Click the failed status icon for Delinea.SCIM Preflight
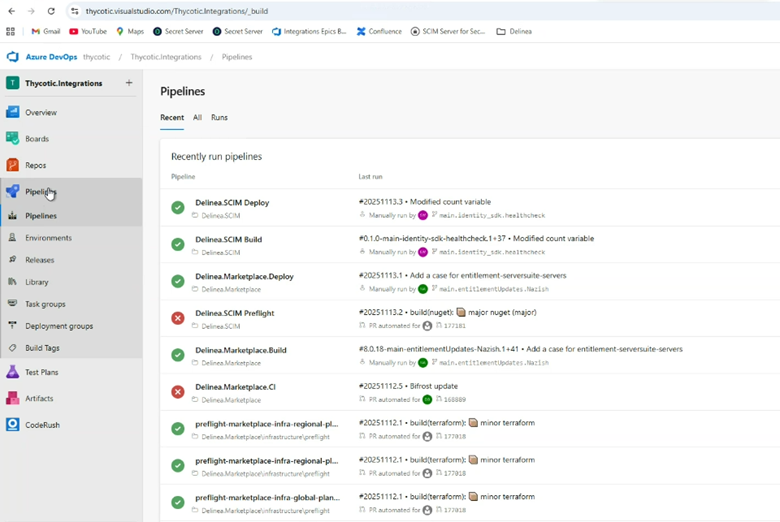 coord(178,318)
